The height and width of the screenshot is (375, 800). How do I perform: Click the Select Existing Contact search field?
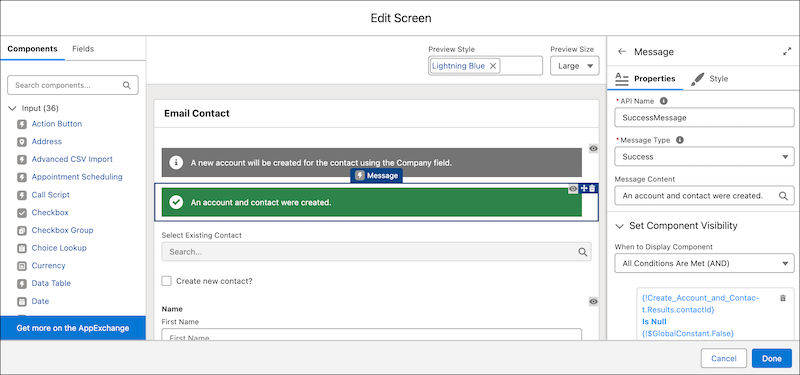[377, 252]
